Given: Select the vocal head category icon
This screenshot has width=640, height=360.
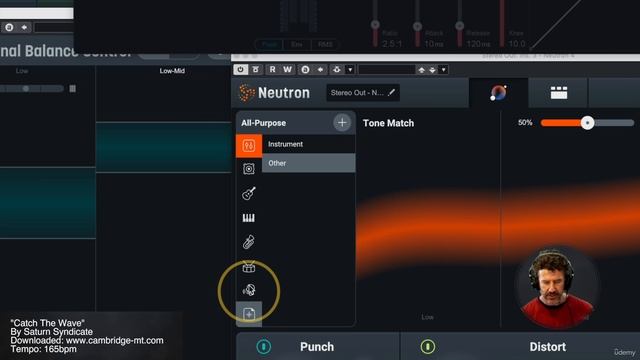Looking at the screenshot, I should pos(249,290).
